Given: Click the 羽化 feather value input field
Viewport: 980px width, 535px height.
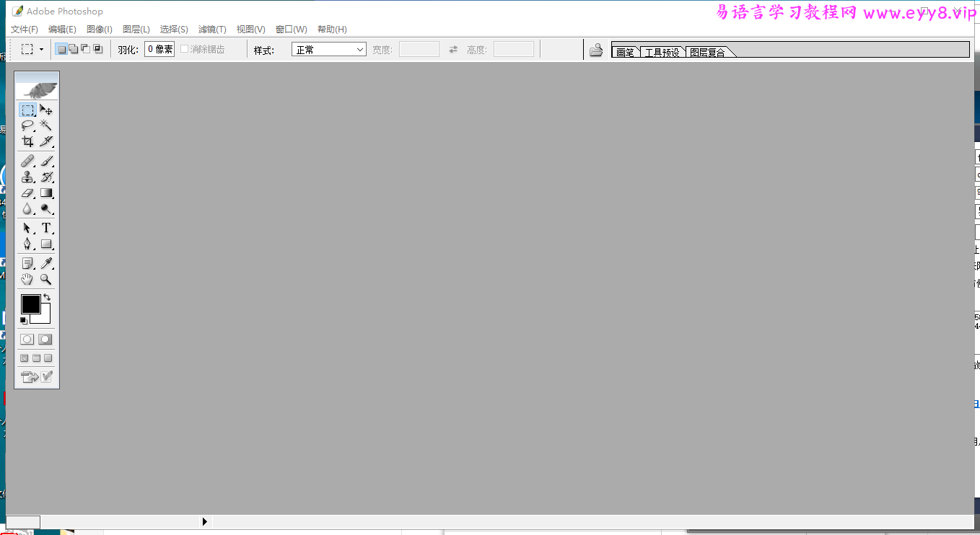Looking at the screenshot, I should tap(158, 48).
